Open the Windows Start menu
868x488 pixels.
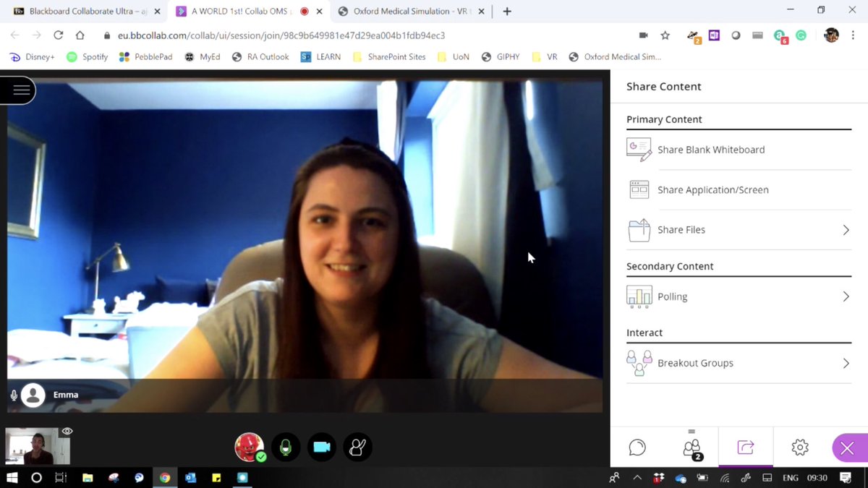click(x=12, y=478)
